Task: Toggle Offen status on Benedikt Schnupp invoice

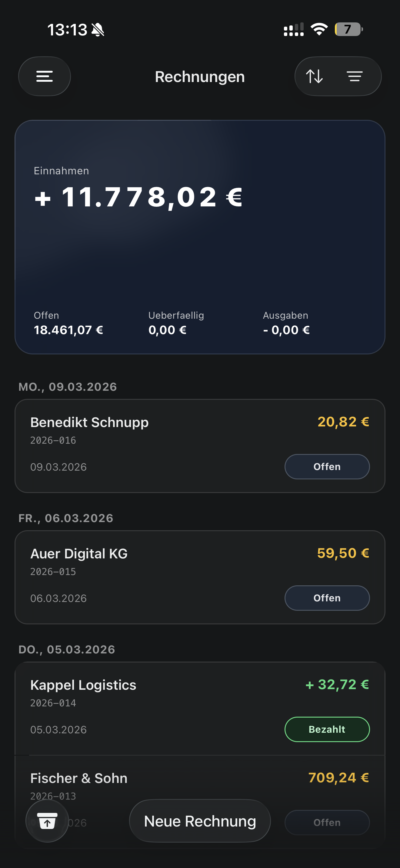Action: tap(327, 467)
